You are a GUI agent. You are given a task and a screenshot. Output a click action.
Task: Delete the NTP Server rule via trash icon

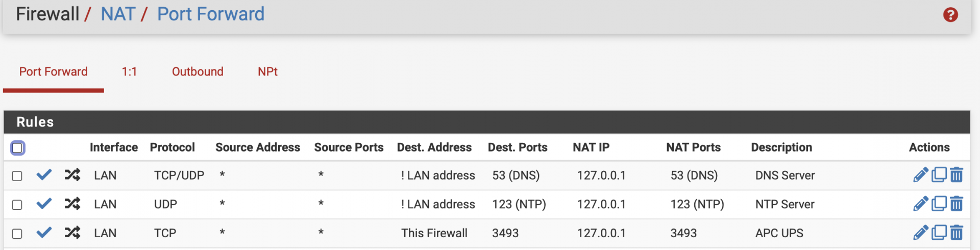click(957, 204)
